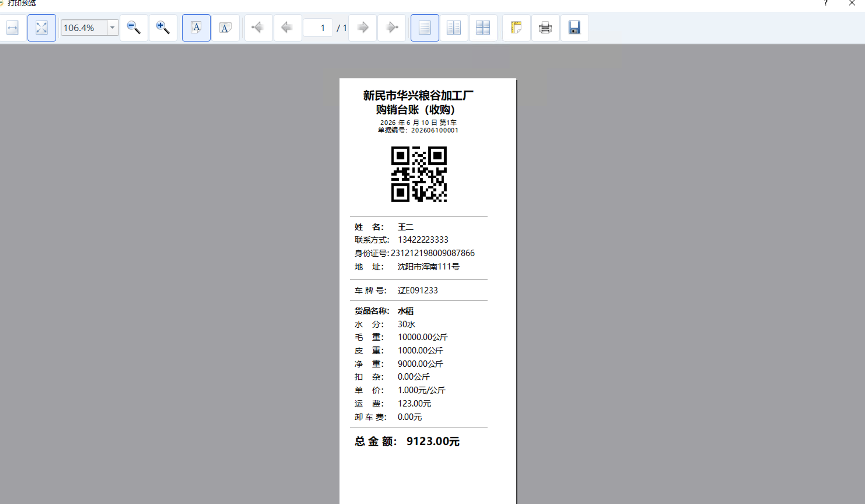Image resolution: width=865 pixels, height=504 pixels.
Task: Click the help question mark button
Action: pyautogui.click(x=826, y=3)
